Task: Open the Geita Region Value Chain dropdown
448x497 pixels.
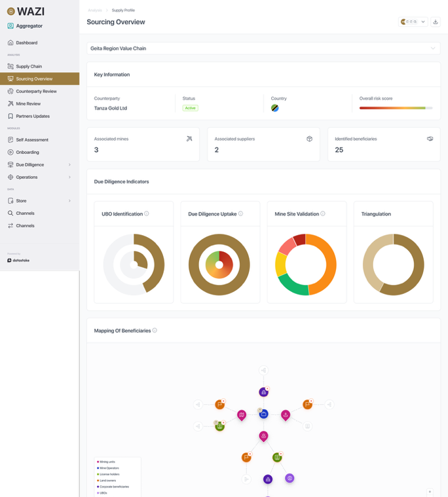Action: [263, 48]
